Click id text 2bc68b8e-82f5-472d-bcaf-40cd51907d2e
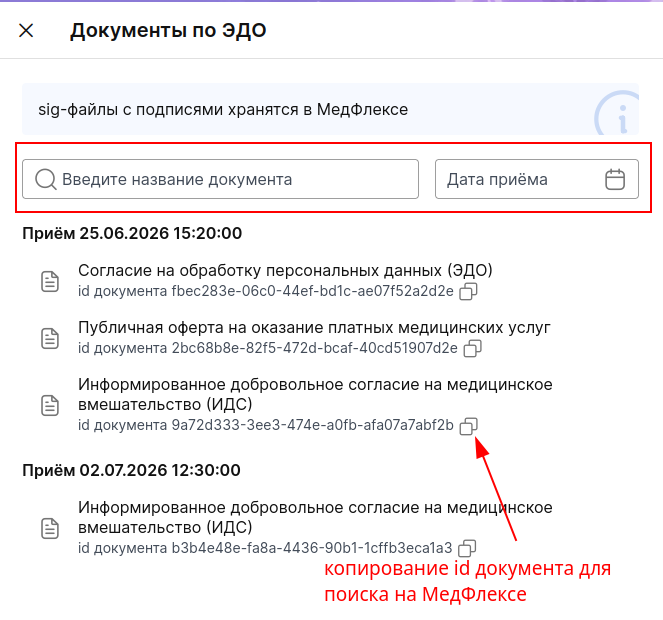 coord(315,348)
